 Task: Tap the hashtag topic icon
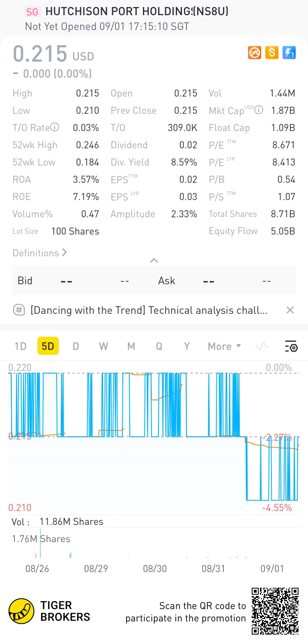[19, 310]
